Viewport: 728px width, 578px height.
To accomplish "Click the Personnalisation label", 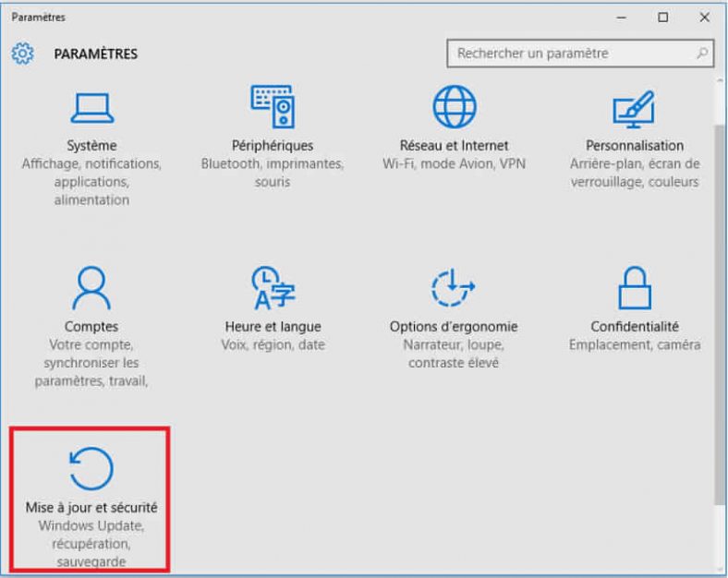I will tap(635, 145).
